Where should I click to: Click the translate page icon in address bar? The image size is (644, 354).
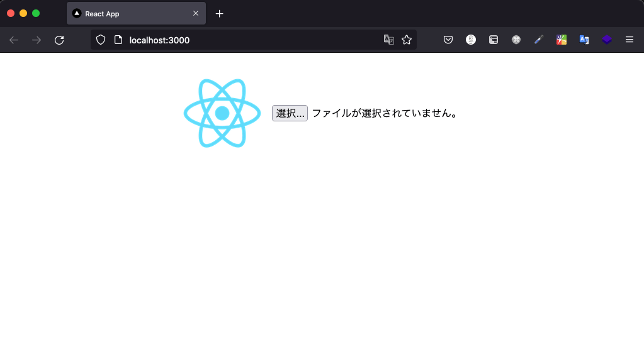[x=388, y=40]
